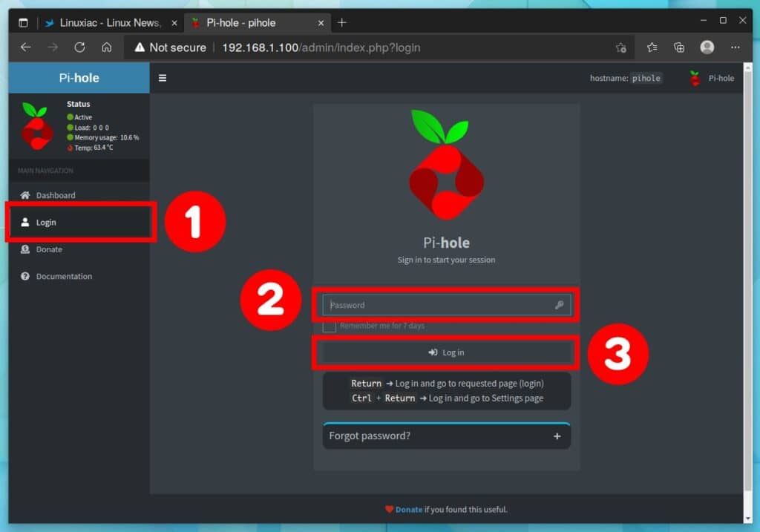The image size is (760, 532).
Task: Click the Pi-hole header brand title
Action: coord(79,77)
